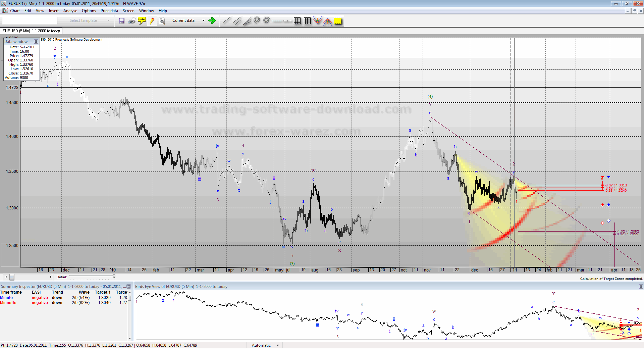Click the green arrow Analyse button
This screenshot has width=644, height=349.
[x=212, y=21]
